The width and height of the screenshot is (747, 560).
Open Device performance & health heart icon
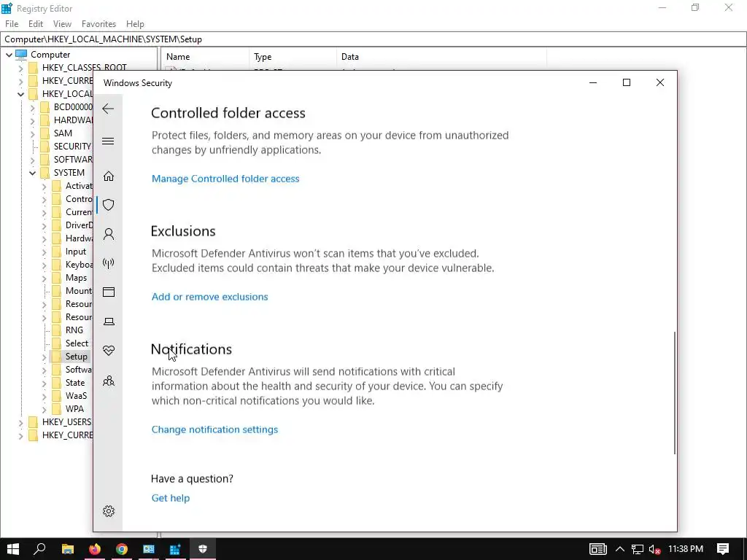click(109, 351)
